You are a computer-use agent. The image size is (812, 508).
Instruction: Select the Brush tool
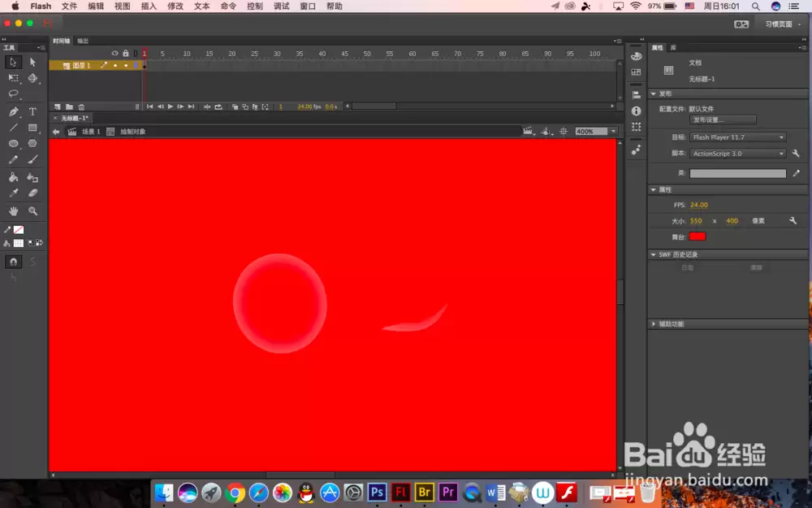tap(32, 159)
